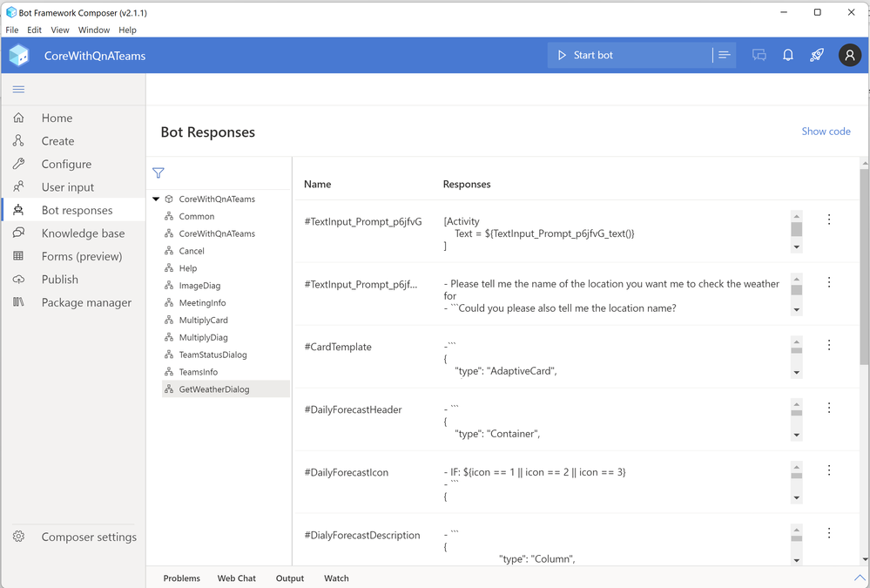Open the Start bot options dropdown
Viewport: 870px width, 588px height.
click(724, 55)
